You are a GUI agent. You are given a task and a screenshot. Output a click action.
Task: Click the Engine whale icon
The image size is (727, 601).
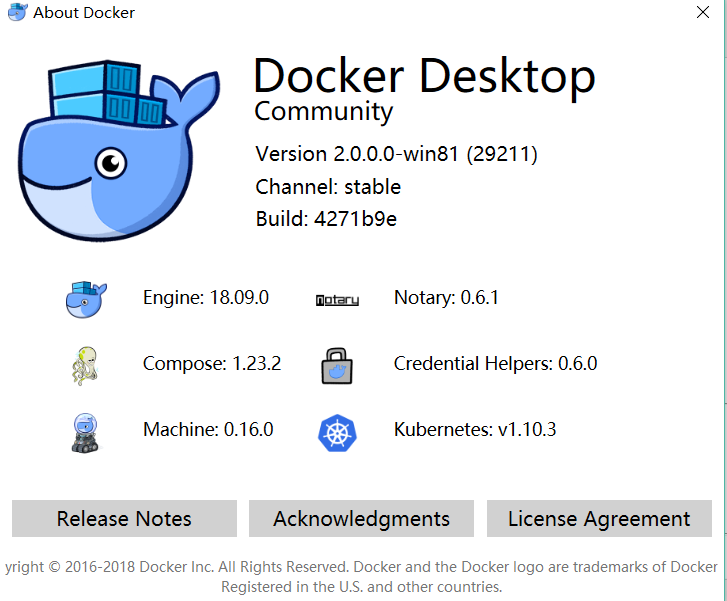coord(86,299)
